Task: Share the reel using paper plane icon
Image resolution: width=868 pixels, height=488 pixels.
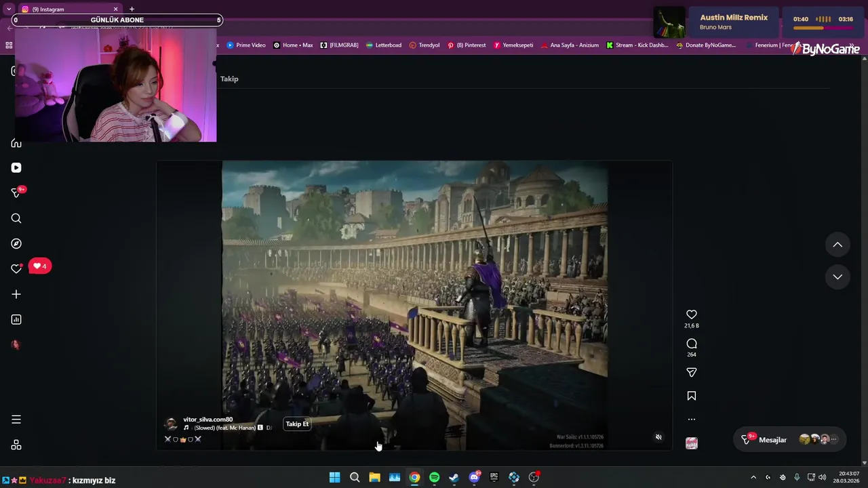Action: click(692, 372)
